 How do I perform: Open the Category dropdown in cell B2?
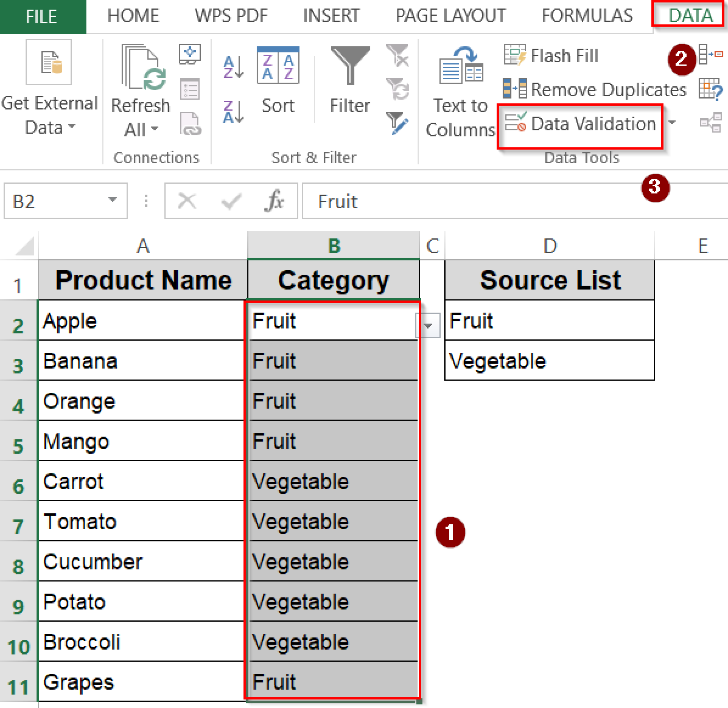click(x=429, y=325)
